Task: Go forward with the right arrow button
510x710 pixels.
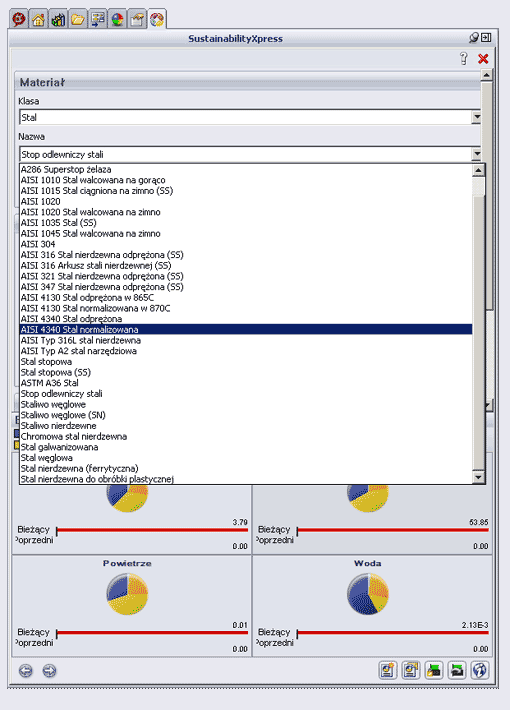Action: (x=49, y=671)
